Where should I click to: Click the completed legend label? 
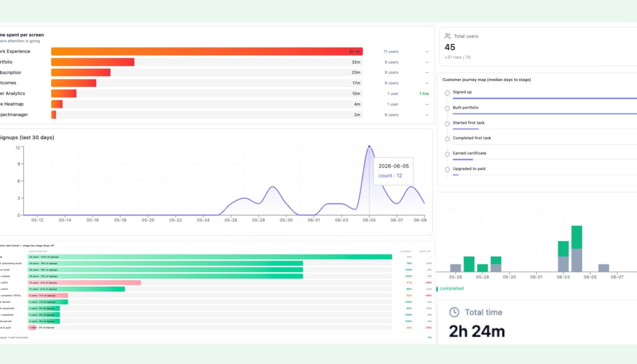[x=452, y=288]
